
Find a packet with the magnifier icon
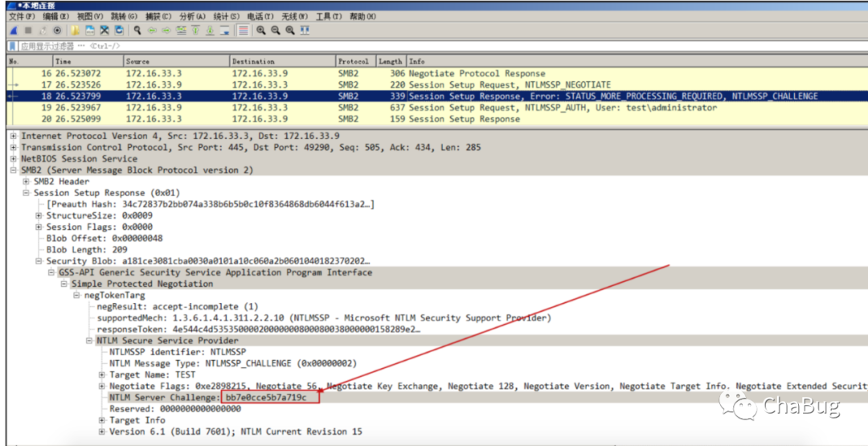(137, 31)
